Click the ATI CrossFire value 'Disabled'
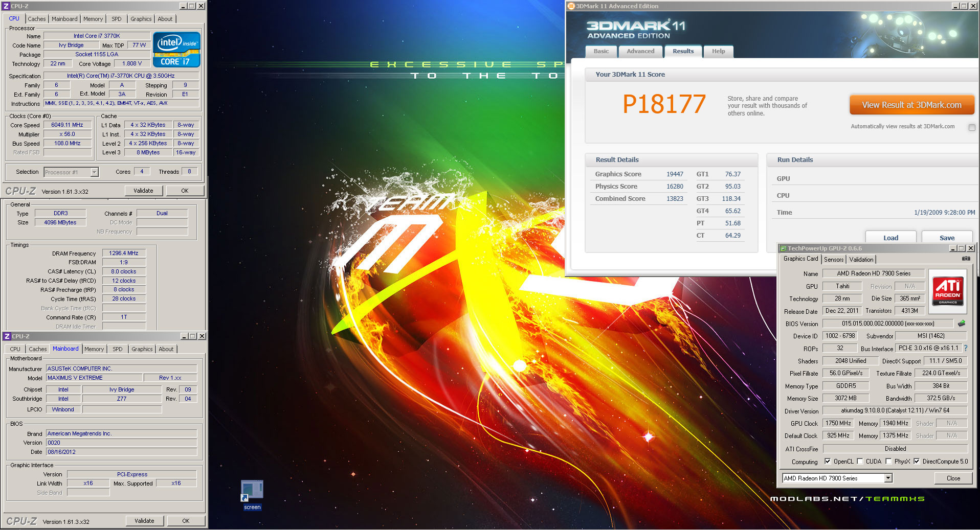The height and width of the screenshot is (530, 980). pos(895,449)
